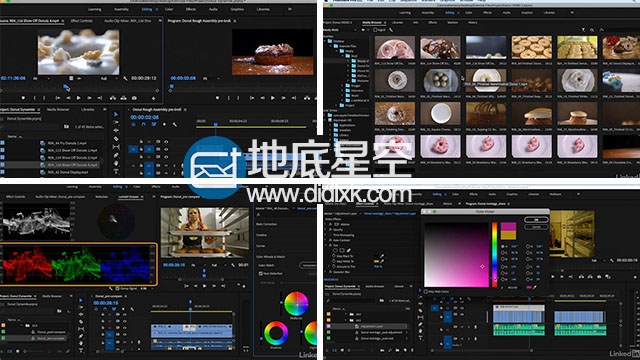Click the wrench settings icon in the Source monitor
Viewport: 640px width, 360px height.
tap(125, 78)
